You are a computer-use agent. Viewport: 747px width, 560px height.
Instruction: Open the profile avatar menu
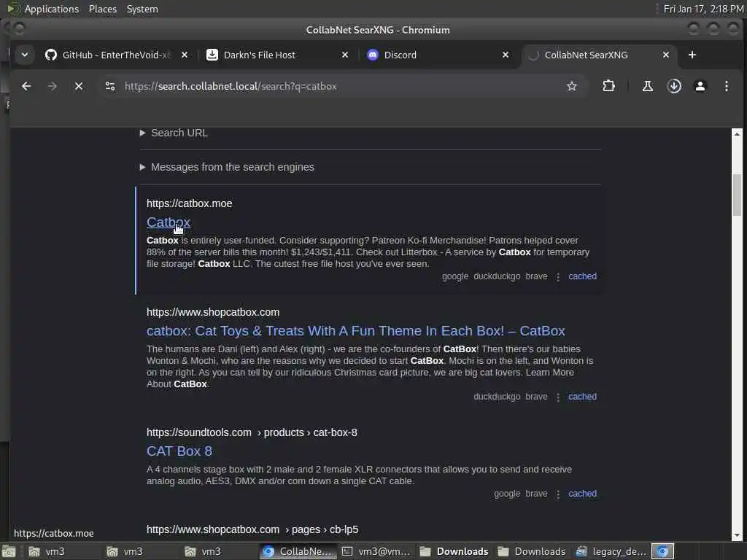700,86
